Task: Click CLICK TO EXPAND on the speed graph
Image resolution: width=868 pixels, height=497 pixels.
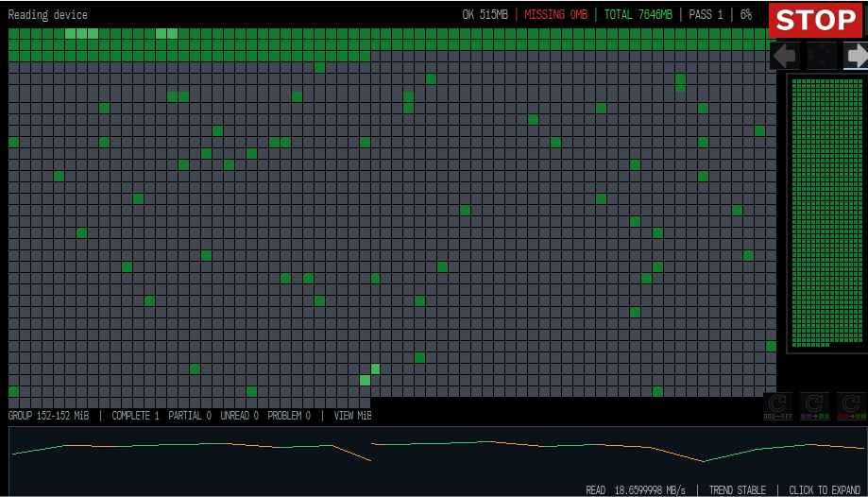Action: pyautogui.click(x=825, y=489)
